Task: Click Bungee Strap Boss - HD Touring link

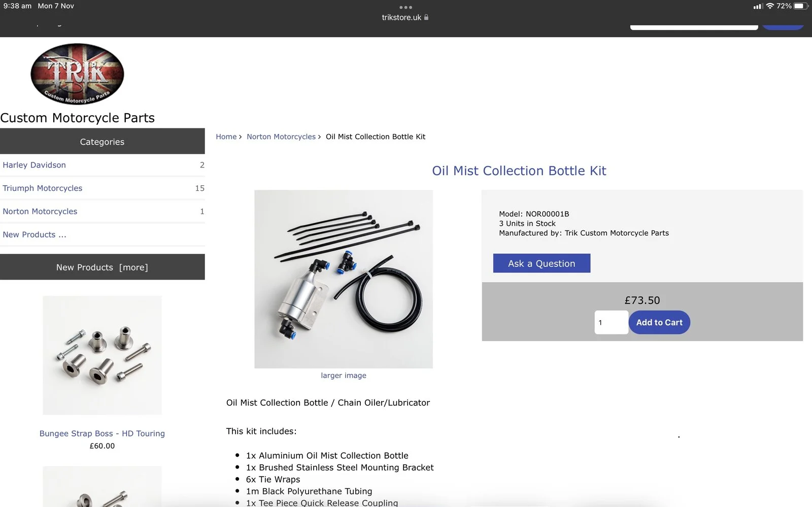Action: [x=102, y=433]
